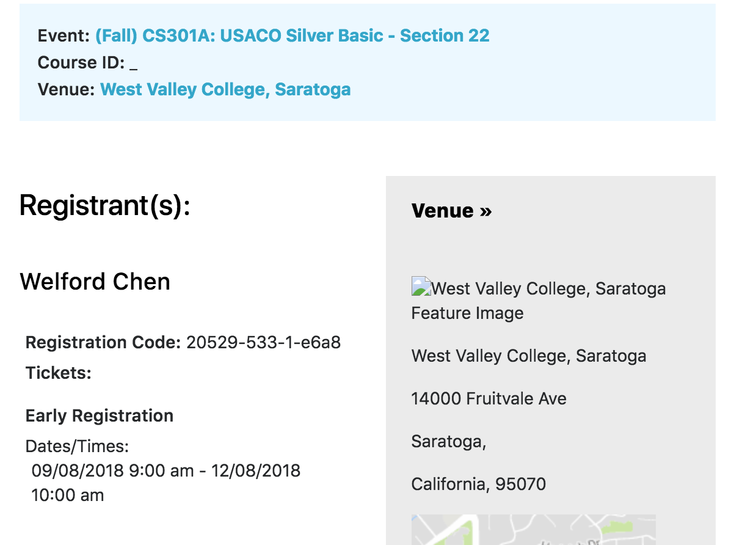The image size is (756, 545).
Task: Click the Saratoga city line in venue
Action: pos(449,442)
